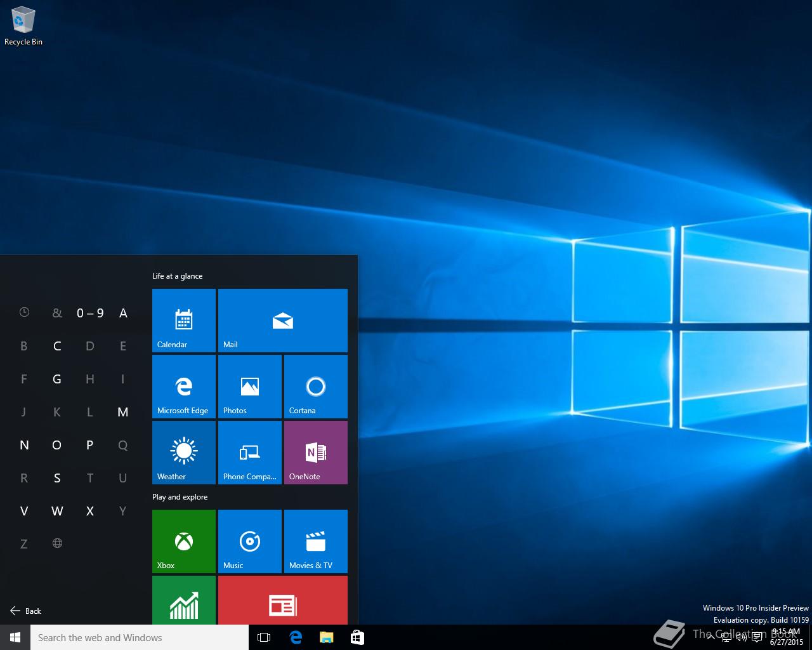Jump to letter P apps

tap(90, 444)
